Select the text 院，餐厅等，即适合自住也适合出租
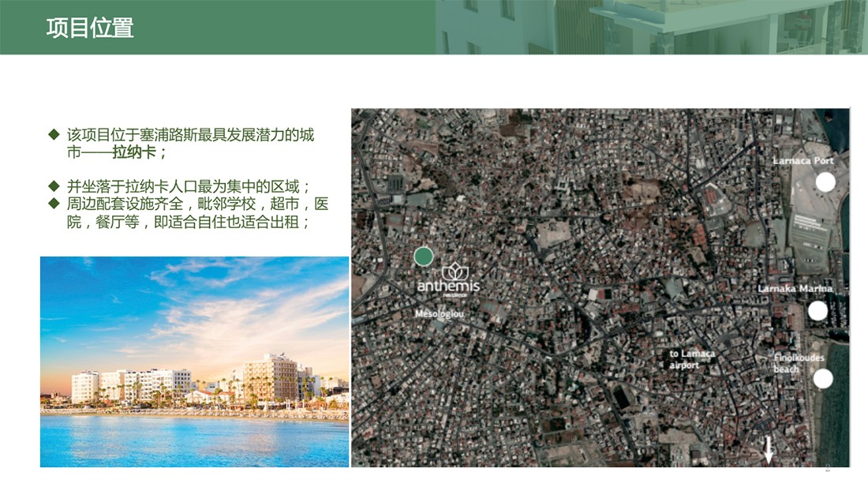Screen dimensions: 868x483 pyautogui.click(x=188, y=223)
